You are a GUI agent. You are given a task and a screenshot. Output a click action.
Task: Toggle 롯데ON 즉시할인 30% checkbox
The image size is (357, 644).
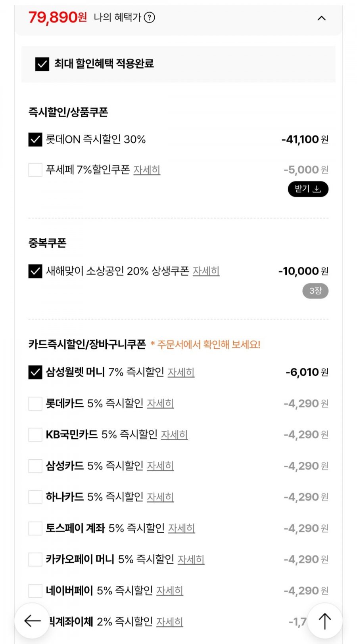[x=35, y=140]
